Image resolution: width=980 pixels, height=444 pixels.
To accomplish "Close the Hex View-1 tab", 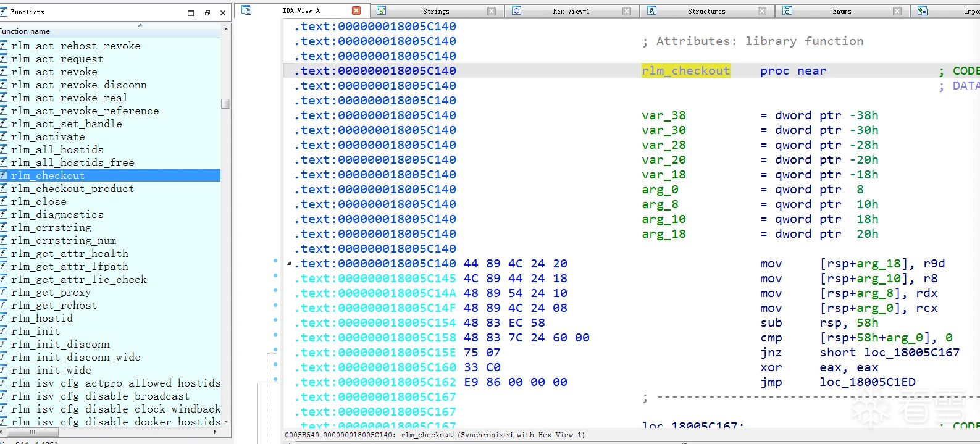I will 627,11.
